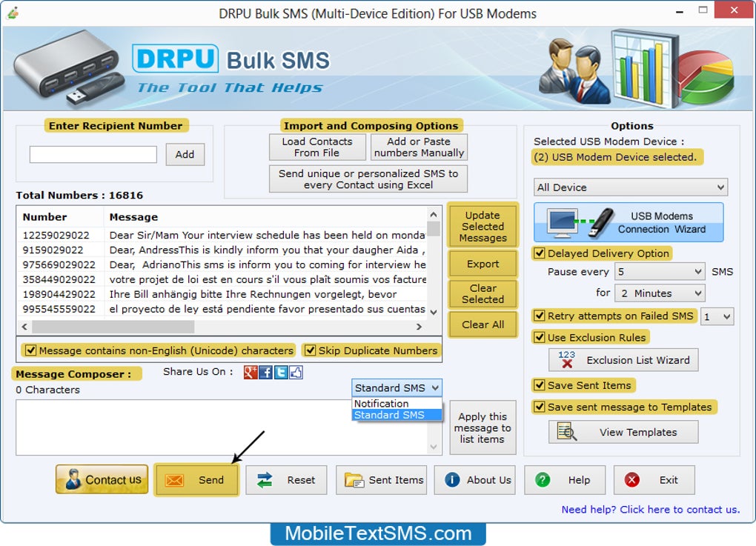The image size is (756, 546).
Task: Click the horizontal scrollbar thumb of message list
Action: point(113,327)
